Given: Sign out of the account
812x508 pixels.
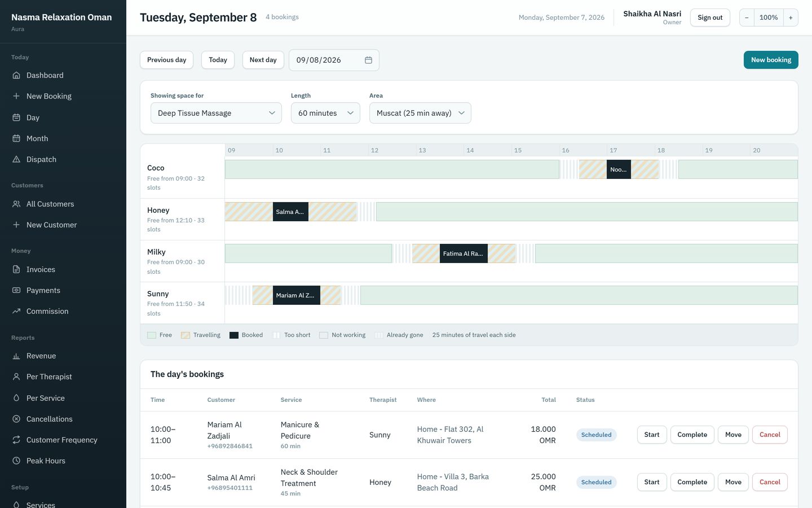Looking at the screenshot, I should pyautogui.click(x=710, y=17).
